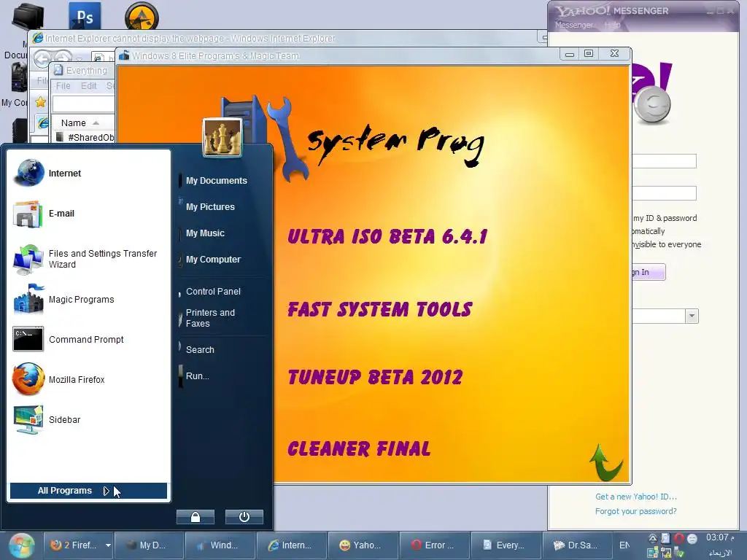This screenshot has width=747, height=560.
Task: Open Search from the Start menu
Action: (200, 349)
